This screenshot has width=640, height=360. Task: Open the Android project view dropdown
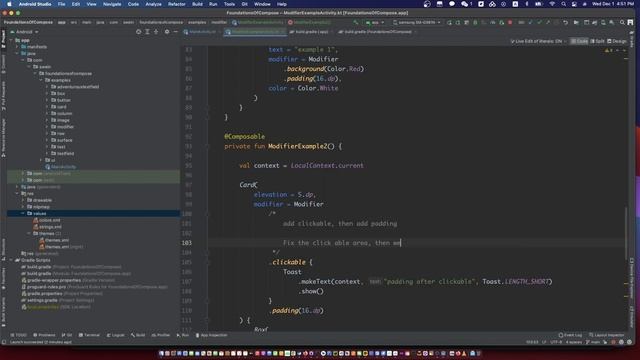(x=24, y=31)
